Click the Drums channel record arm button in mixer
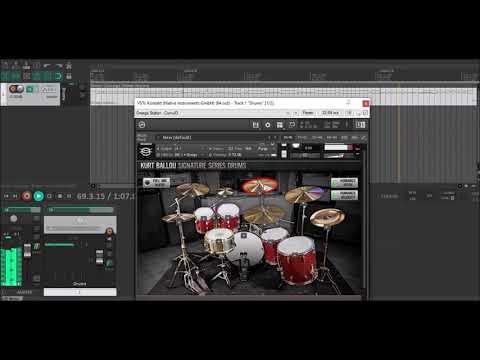 click(x=109, y=231)
